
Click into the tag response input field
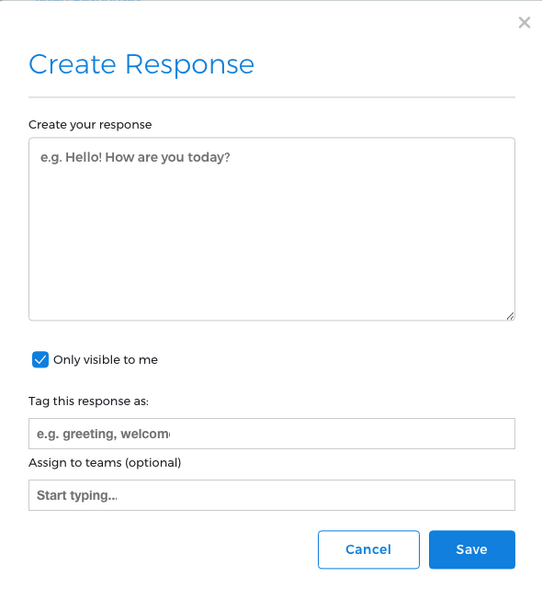tap(272, 434)
